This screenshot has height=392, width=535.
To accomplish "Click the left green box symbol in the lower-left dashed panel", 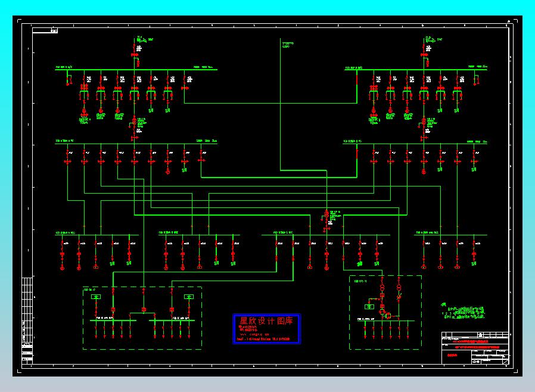I will tap(96, 297).
